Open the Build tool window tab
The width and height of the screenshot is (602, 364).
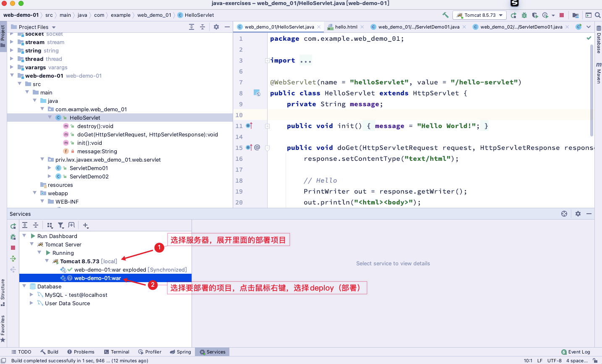(x=50, y=352)
